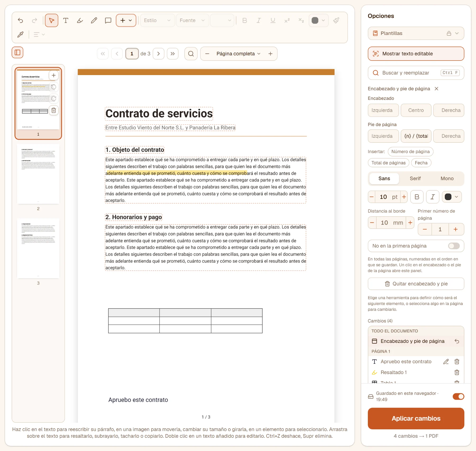Edit the 'Apruebo este contrato' change
Image resolution: width=476 pixels, height=451 pixels.
[446, 362]
